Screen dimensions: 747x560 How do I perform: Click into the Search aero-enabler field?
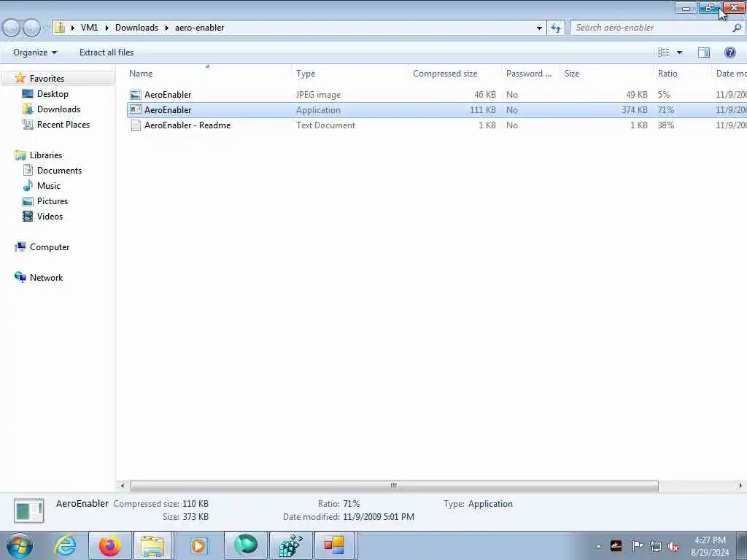click(x=651, y=28)
